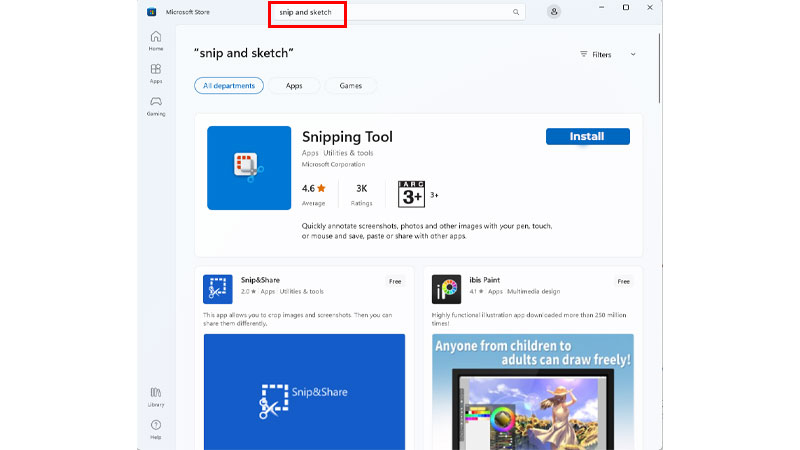Image resolution: width=800 pixels, height=450 pixels.
Task: Click the Microsoft Store logo icon
Action: (x=152, y=12)
